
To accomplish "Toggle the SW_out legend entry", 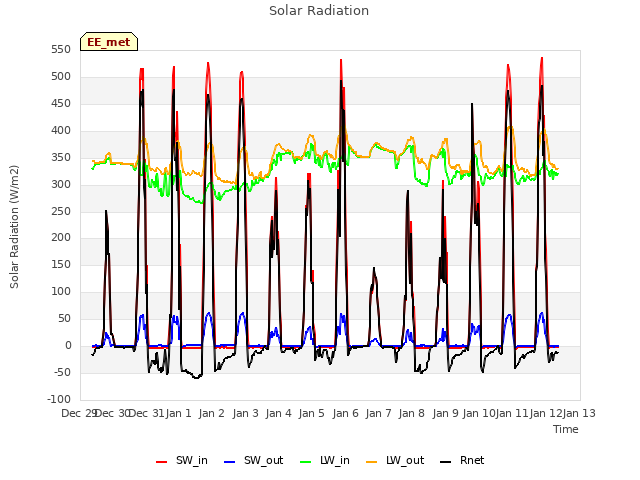I will pos(253,460).
